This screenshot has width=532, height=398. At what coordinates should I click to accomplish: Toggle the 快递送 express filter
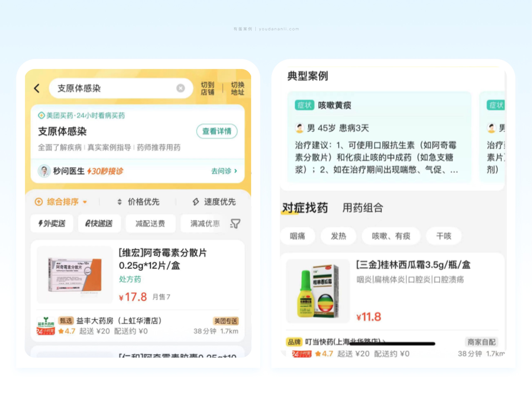(99, 223)
